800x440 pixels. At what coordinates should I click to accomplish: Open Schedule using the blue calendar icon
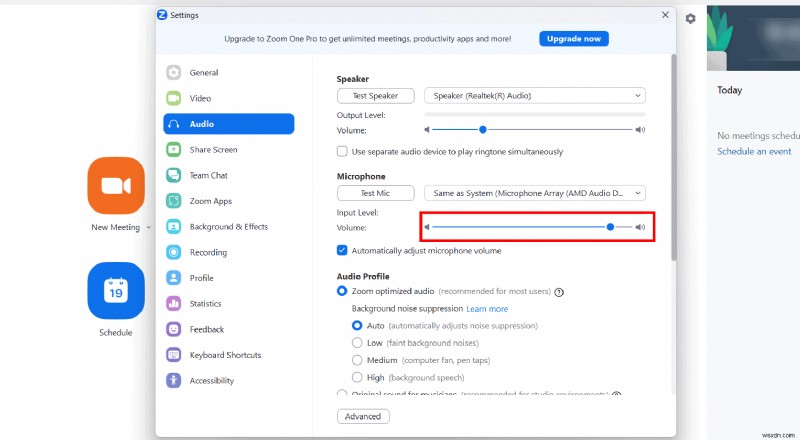(x=116, y=291)
